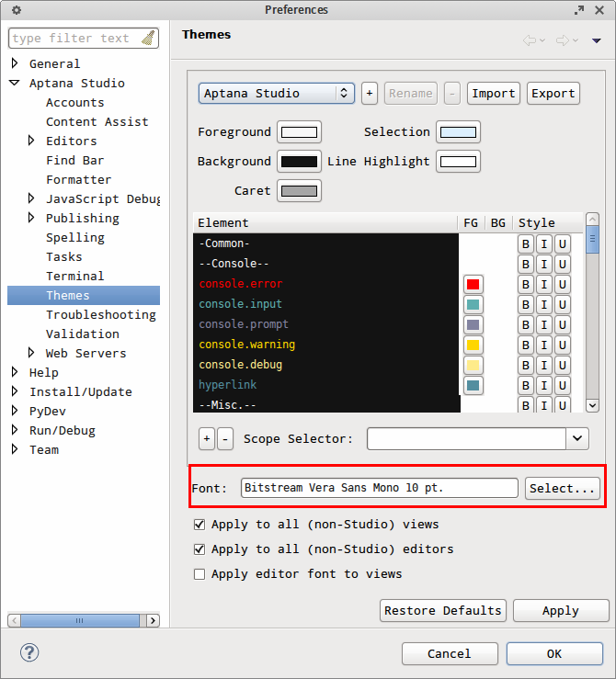Image resolution: width=616 pixels, height=679 pixels.
Task: Toggle Apply to all (non-Studio) editors checkbox
Action: tap(200, 549)
